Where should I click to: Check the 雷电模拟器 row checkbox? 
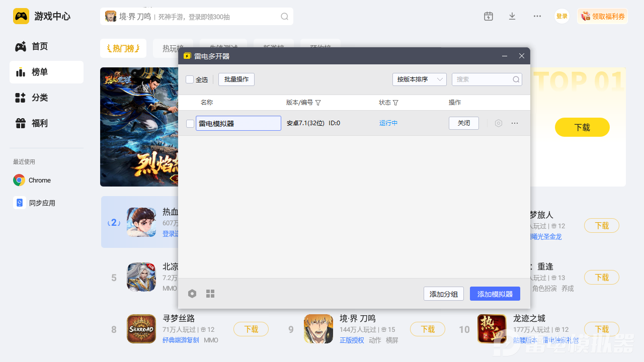(x=190, y=123)
